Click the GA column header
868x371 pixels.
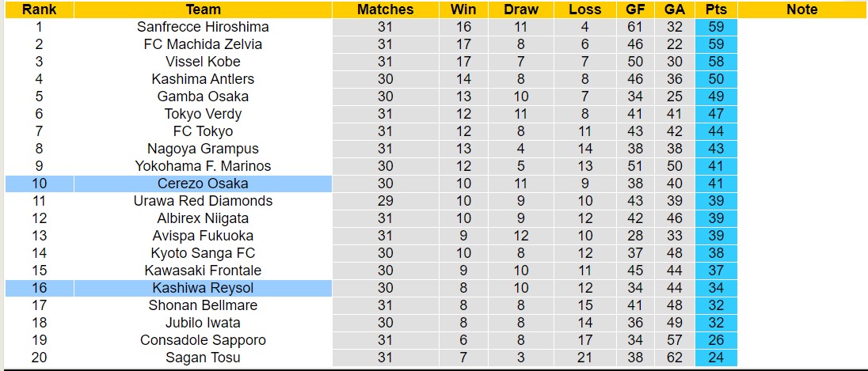[x=675, y=9]
